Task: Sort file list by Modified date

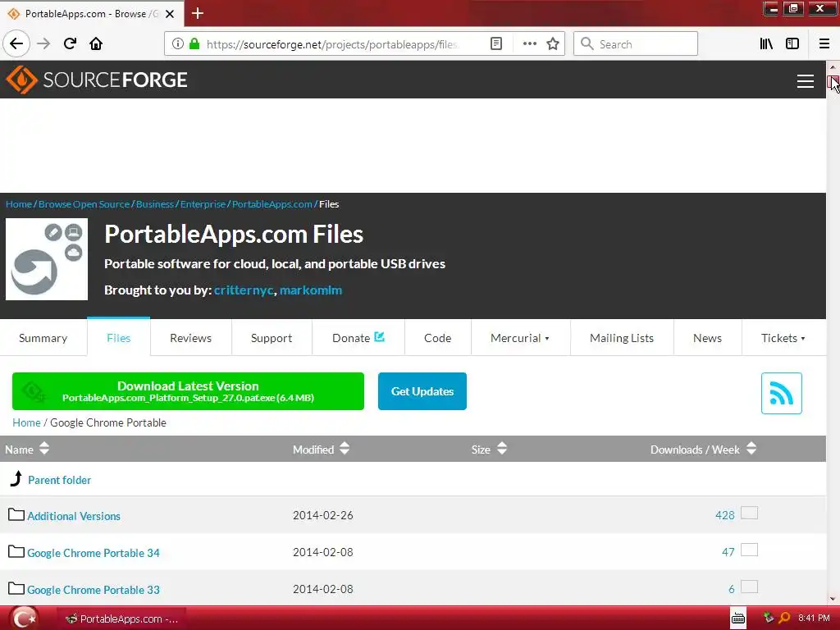Action: [321, 449]
